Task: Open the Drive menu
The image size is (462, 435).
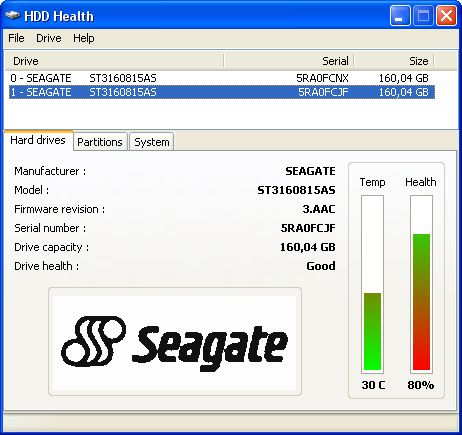Action: (x=49, y=38)
